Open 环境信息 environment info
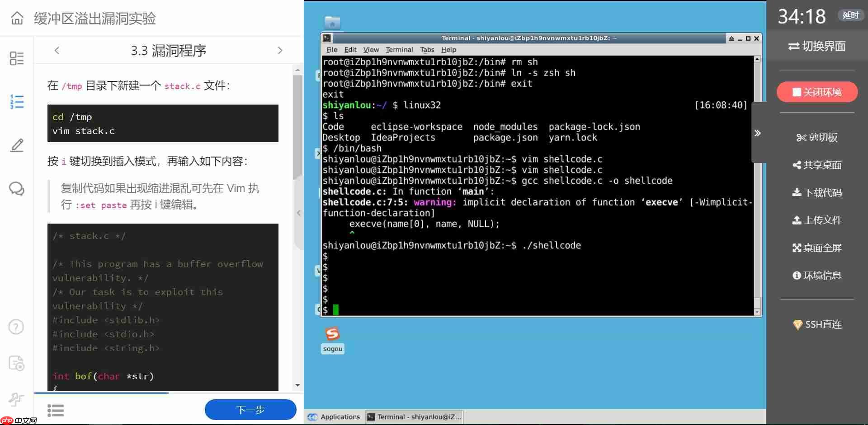 click(x=817, y=275)
